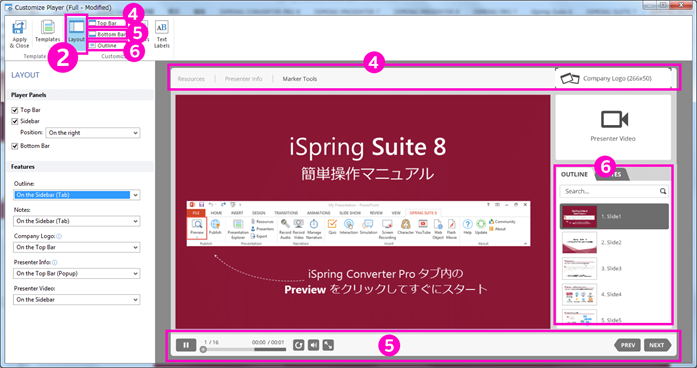This screenshot has width=697, height=368.
Task: Click the replay slide icon
Action: tap(299, 345)
